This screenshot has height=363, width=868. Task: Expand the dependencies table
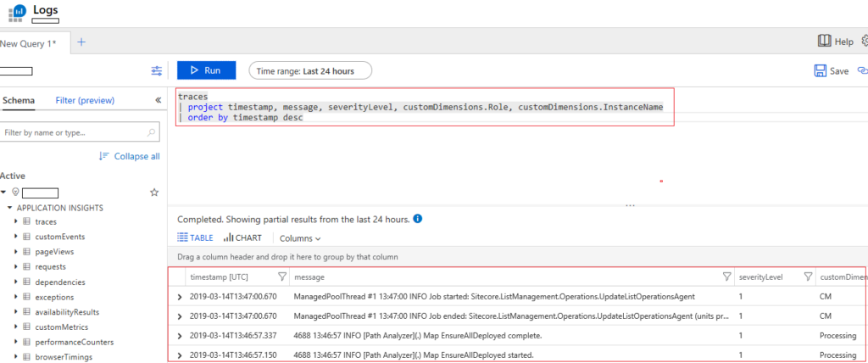point(16,282)
